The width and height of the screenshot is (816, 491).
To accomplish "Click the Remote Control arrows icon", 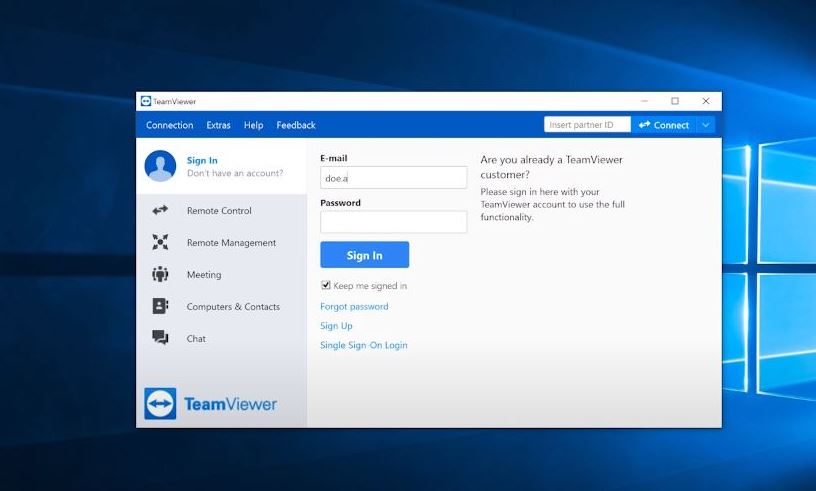I will [160, 210].
